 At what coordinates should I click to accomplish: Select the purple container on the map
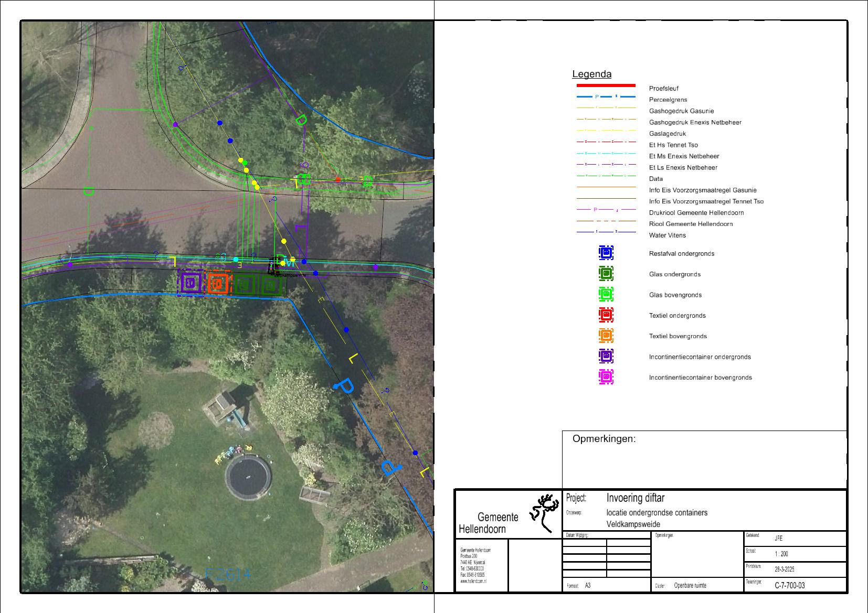click(190, 283)
